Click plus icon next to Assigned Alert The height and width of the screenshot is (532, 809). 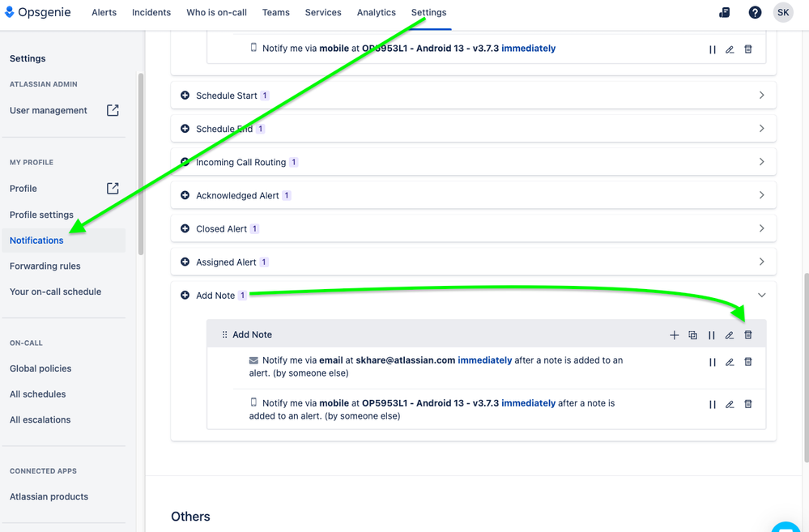pyautogui.click(x=185, y=262)
